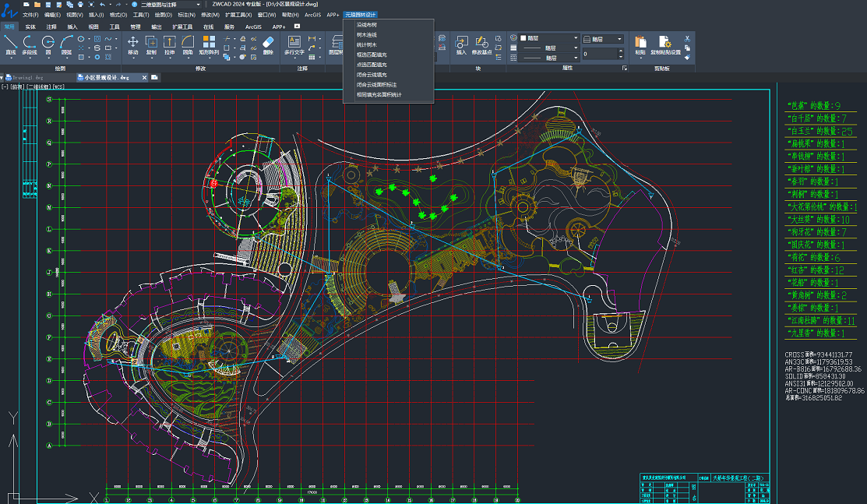Open the 复制粘贴设置 icon
Viewport: 867px width, 504px height.
pyautogui.click(x=665, y=44)
